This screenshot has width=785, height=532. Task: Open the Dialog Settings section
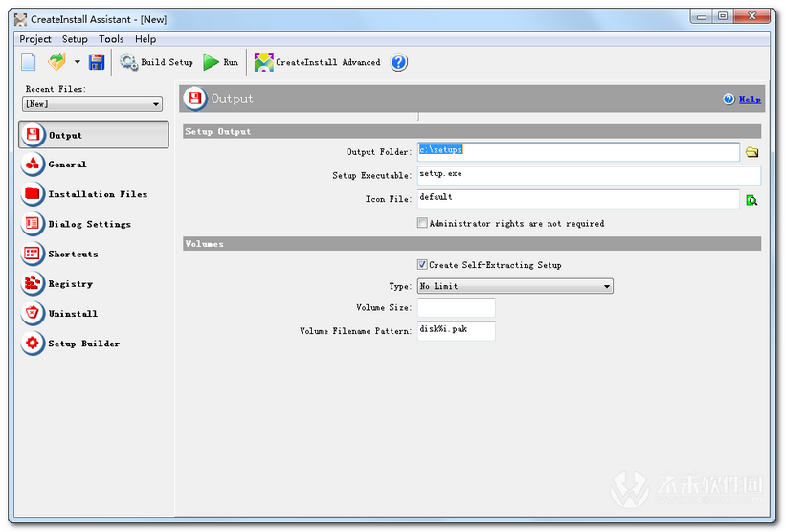click(x=76, y=224)
